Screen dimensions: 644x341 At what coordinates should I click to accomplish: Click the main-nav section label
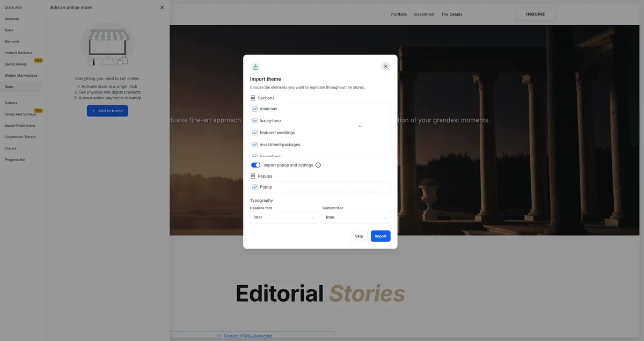click(268, 108)
